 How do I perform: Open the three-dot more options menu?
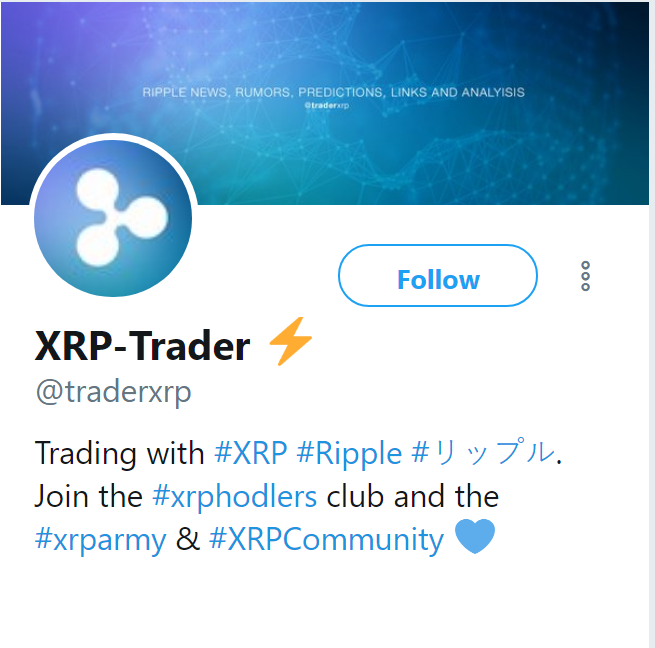(585, 276)
